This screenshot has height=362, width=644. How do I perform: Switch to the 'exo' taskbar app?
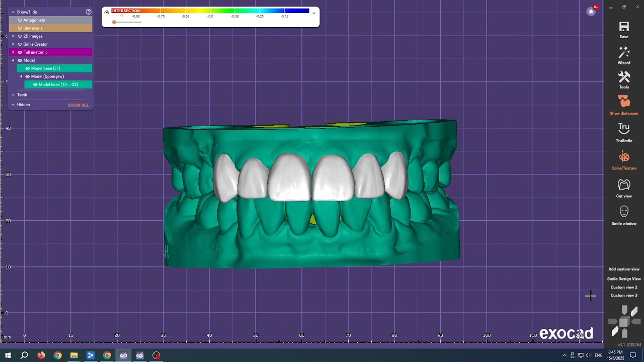140,355
